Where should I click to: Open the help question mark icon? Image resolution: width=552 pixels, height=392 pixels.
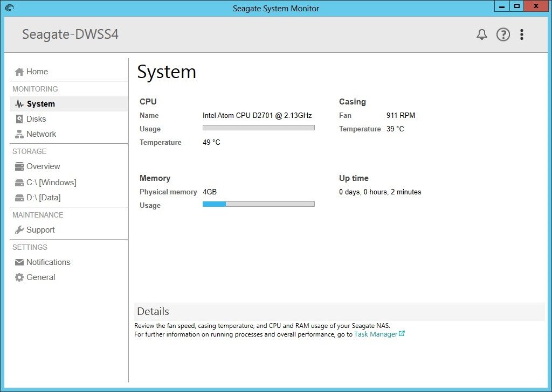tap(503, 34)
